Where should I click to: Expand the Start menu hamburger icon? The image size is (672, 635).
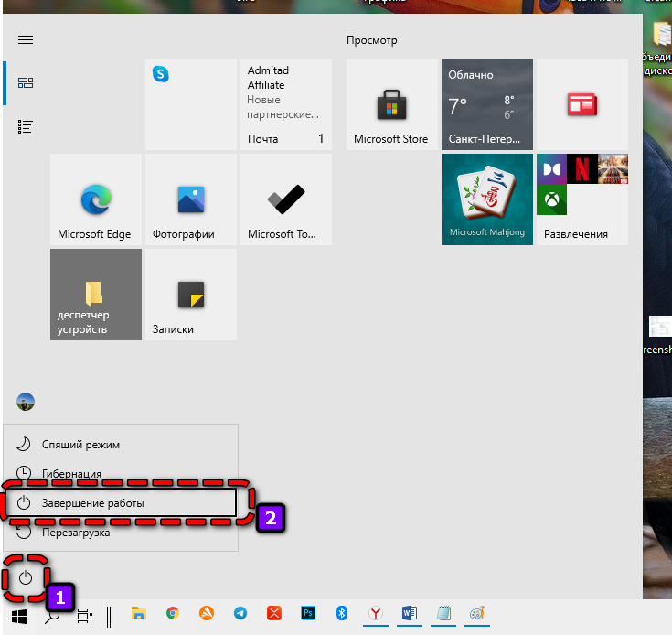[x=26, y=40]
